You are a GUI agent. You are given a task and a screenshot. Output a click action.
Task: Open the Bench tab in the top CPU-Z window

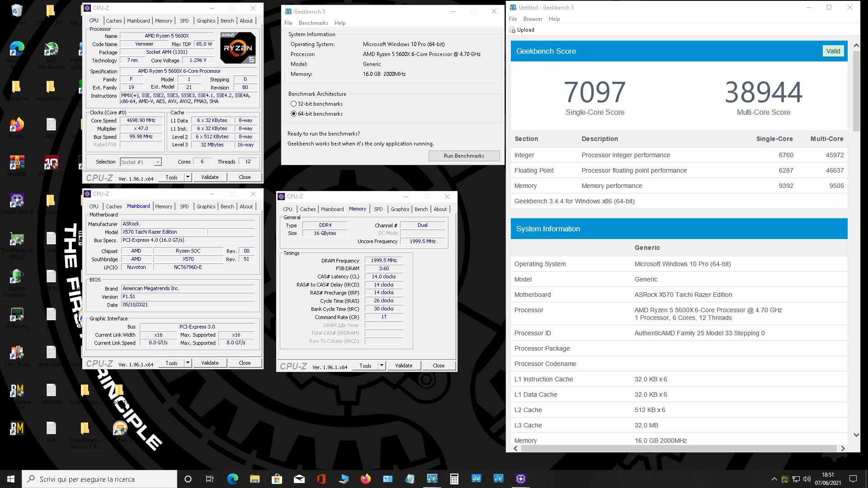coord(227,21)
